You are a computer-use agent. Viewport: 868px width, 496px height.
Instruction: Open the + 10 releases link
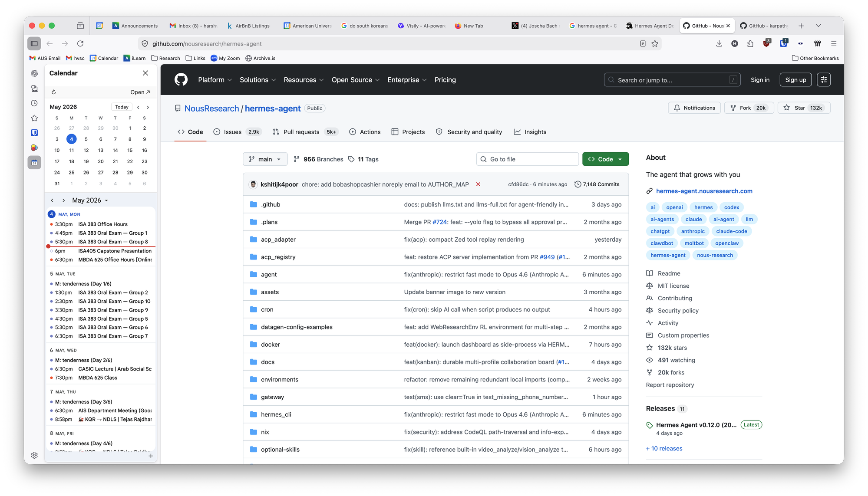coord(664,448)
